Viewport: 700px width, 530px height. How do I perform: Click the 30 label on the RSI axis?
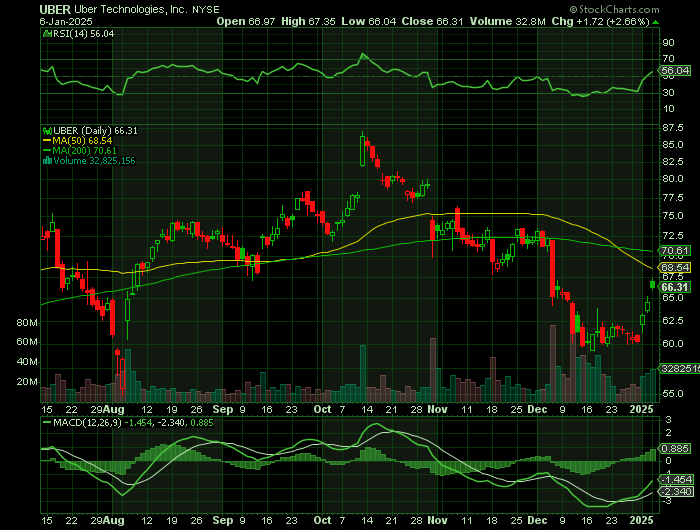tap(668, 93)
